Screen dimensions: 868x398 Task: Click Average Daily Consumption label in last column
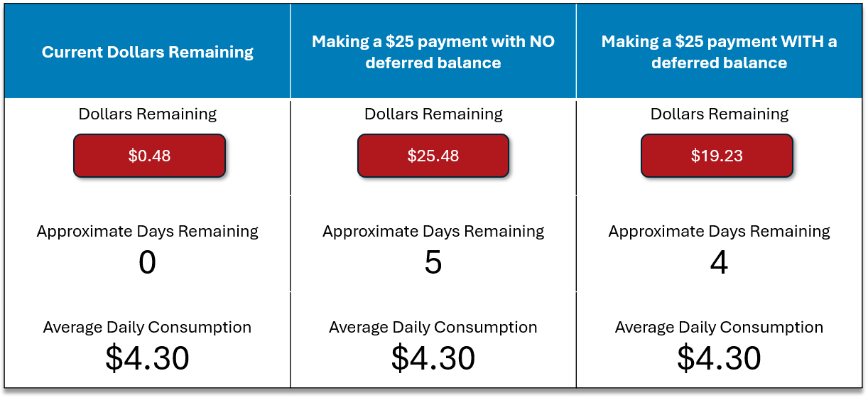pyautogui.click(x=719, y=328)
